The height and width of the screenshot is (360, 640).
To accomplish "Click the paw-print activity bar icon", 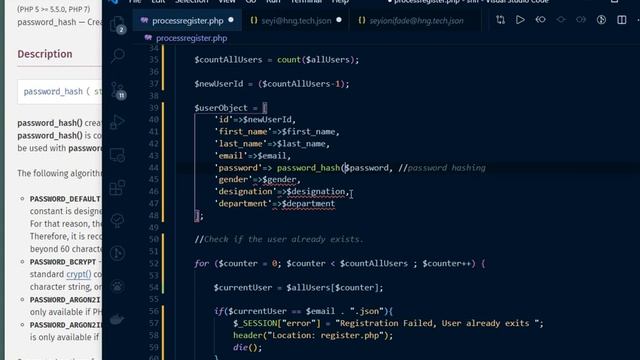I will [x=118, y=286].
